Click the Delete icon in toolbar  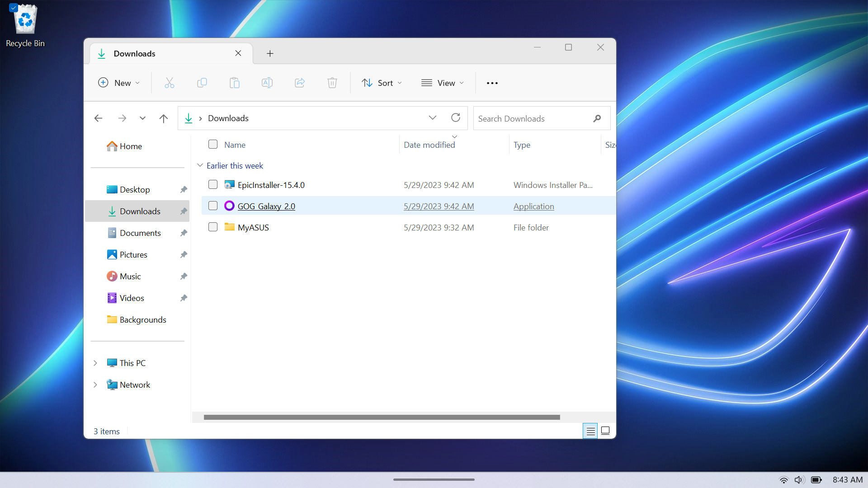click(x=332, y=83)
